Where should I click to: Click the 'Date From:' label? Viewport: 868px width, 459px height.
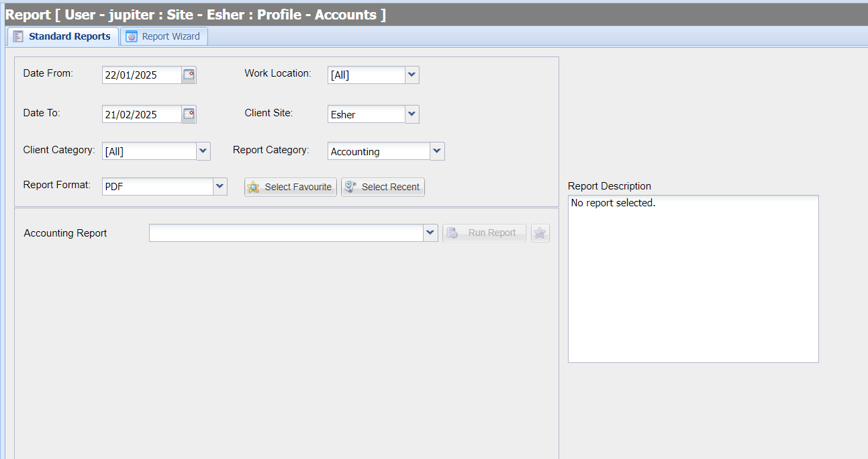(x=48, y=73)
